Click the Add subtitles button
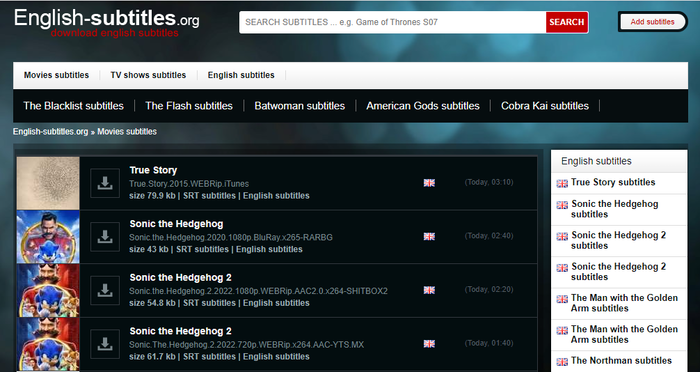The height and width of the screenshot is (372, 700). coord(652,22)
